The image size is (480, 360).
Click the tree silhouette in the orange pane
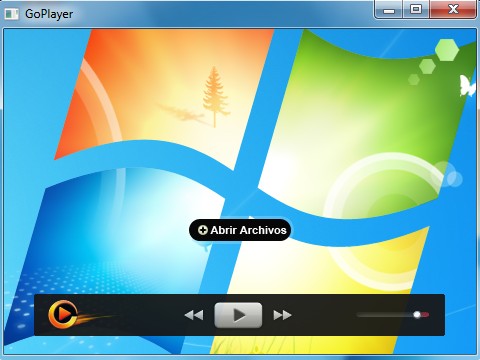point(214,97)
